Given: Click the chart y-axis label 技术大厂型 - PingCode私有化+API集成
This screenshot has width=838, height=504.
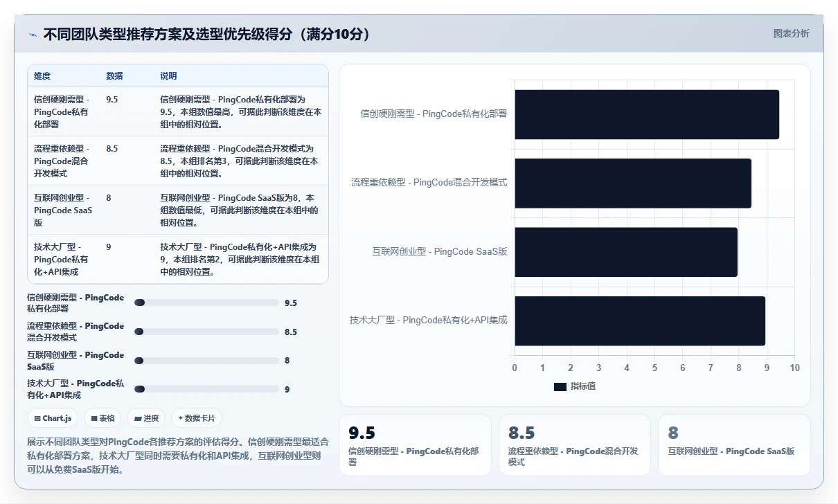Looking at the screenshot, I should click(x=429, y=320).
